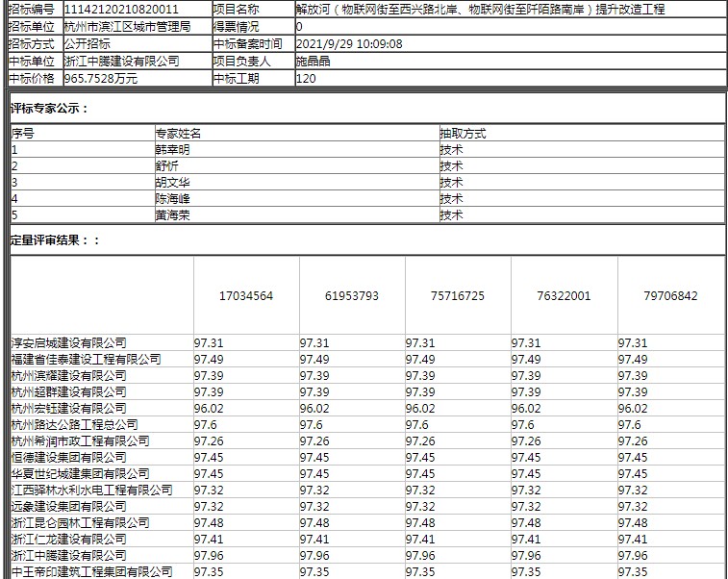Click the 公开招标 bidding method cell
This screenshot has height=579, width=728.
pos(87,43)
